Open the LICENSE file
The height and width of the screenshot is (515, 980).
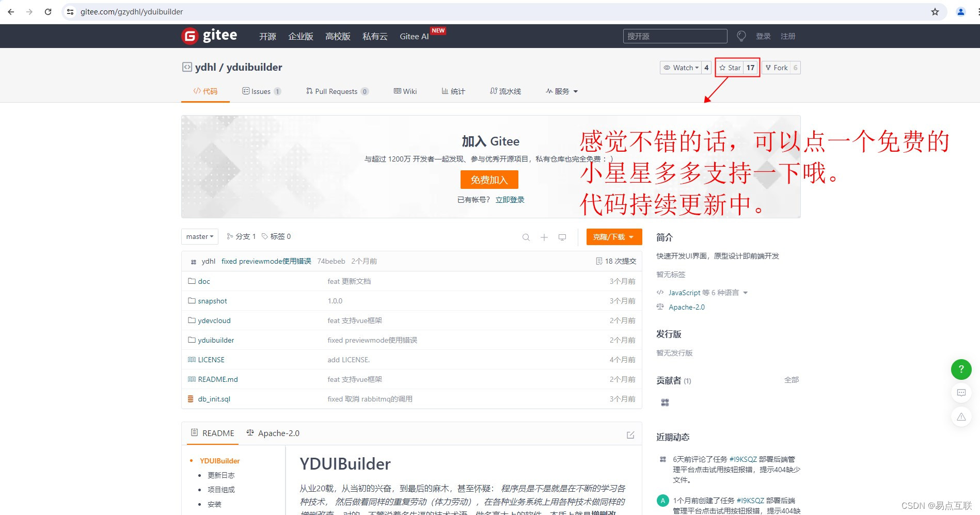coord(211,360)
